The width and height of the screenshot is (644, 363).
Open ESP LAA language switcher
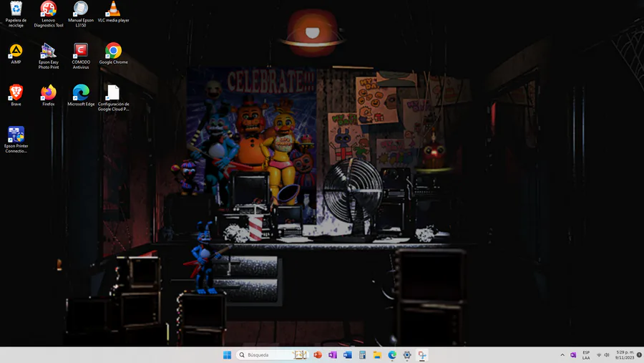click(x=586, y=355)
